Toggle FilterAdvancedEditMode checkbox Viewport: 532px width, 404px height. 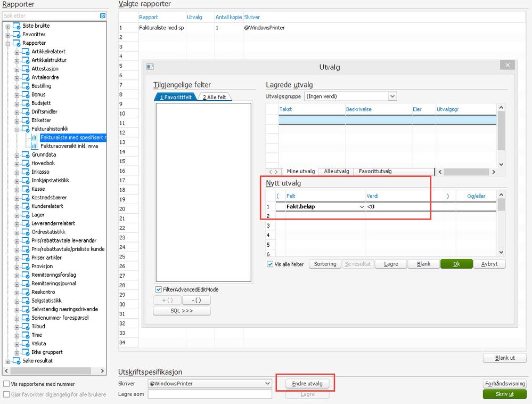[x=159, y=289]
